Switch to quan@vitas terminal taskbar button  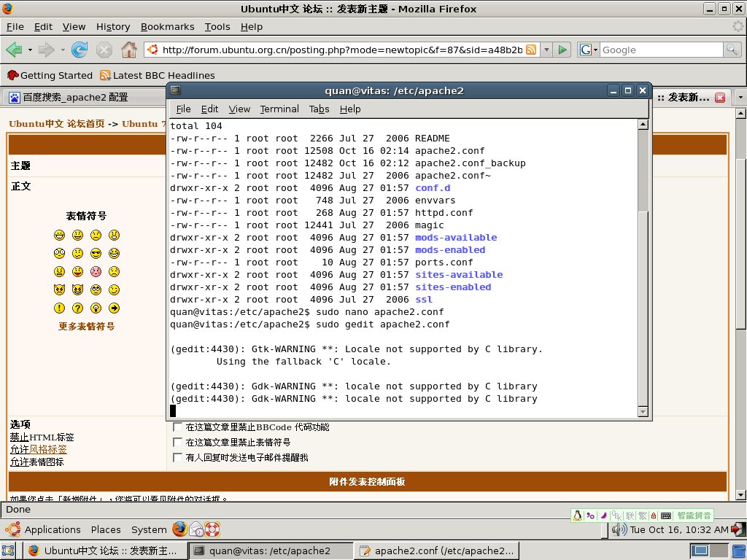(270, 551)
